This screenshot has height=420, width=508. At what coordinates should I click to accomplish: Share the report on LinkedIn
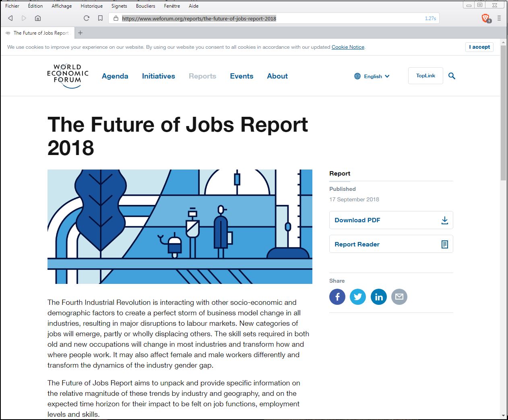click(379, 297)
